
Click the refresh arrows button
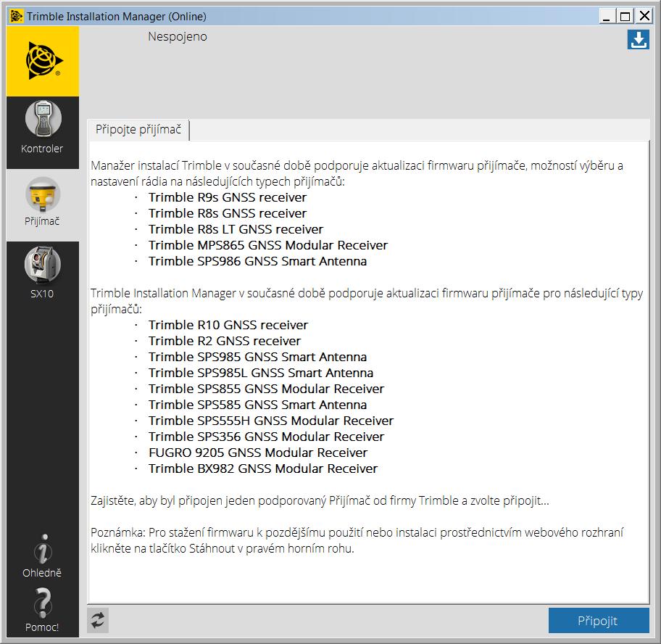(x=98, y=620)
